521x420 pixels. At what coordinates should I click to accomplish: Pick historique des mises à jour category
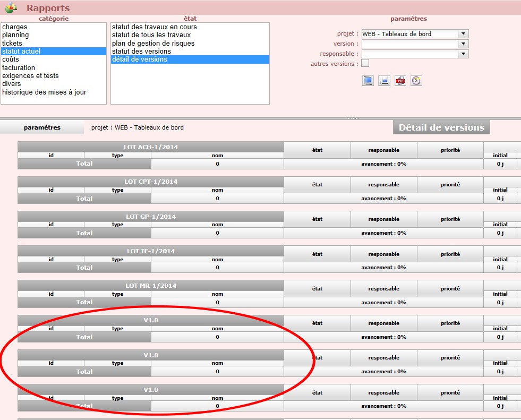pos(44,92)
